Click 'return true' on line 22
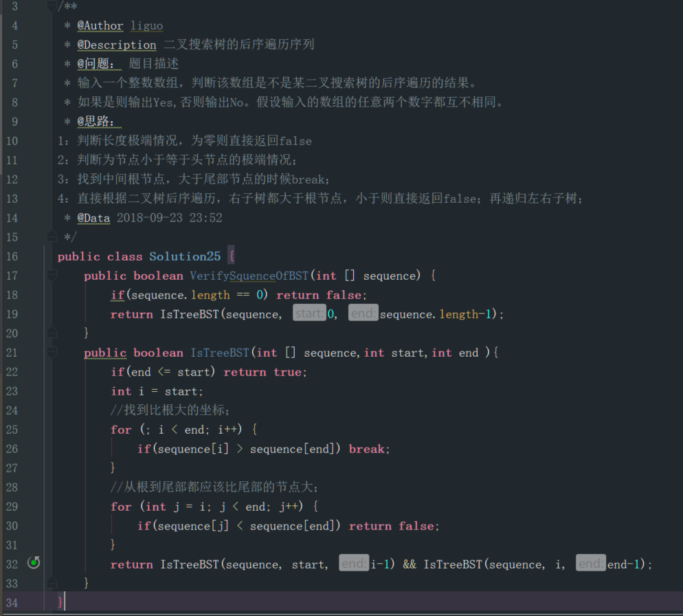The height and width of the screenshot is (616, 683). tap(263, 372)
